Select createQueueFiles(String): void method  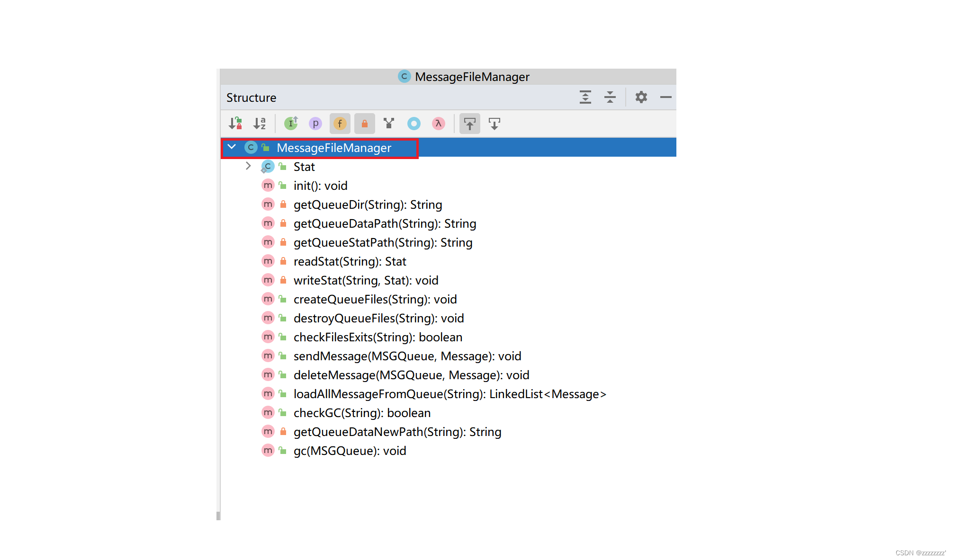tap(449, 299)
